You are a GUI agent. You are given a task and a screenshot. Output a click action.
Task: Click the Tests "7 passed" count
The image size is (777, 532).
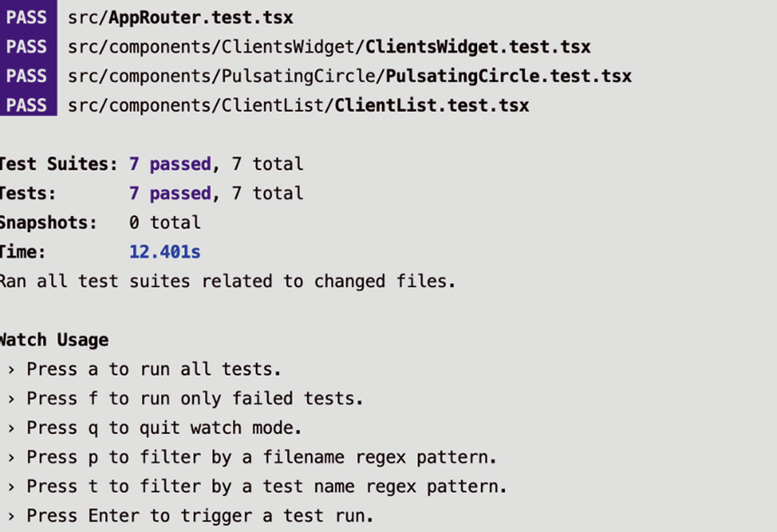(170, 193)
